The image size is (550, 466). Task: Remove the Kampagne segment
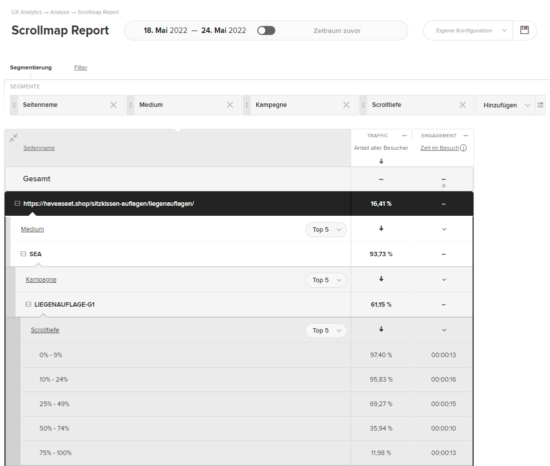[x=346, y=105]
